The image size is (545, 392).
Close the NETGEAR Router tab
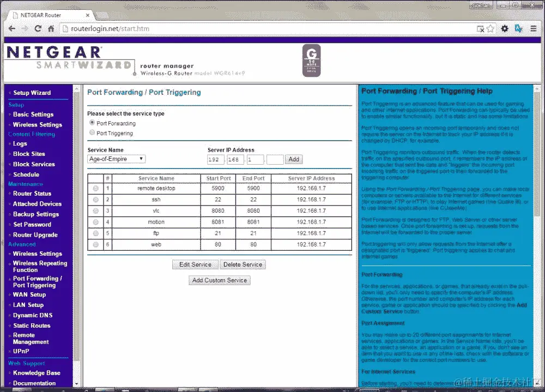[x=88, y=15]
